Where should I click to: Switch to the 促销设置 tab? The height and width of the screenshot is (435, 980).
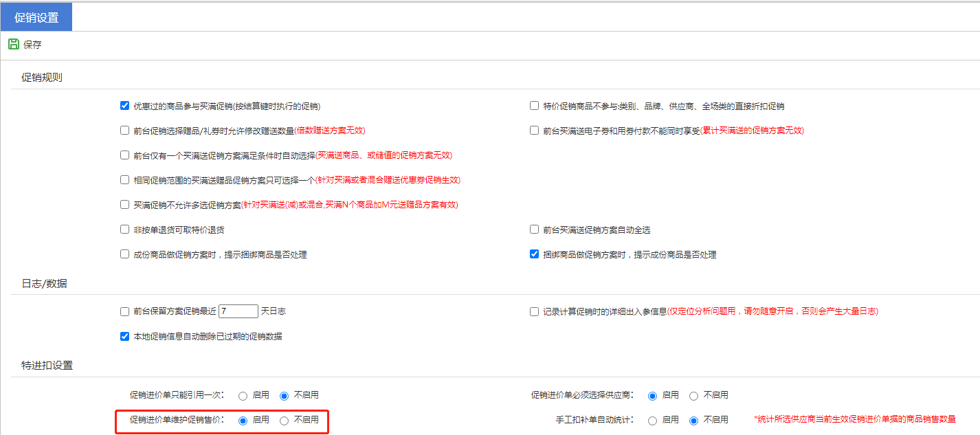pyautogui.click(x=36, y=17)
